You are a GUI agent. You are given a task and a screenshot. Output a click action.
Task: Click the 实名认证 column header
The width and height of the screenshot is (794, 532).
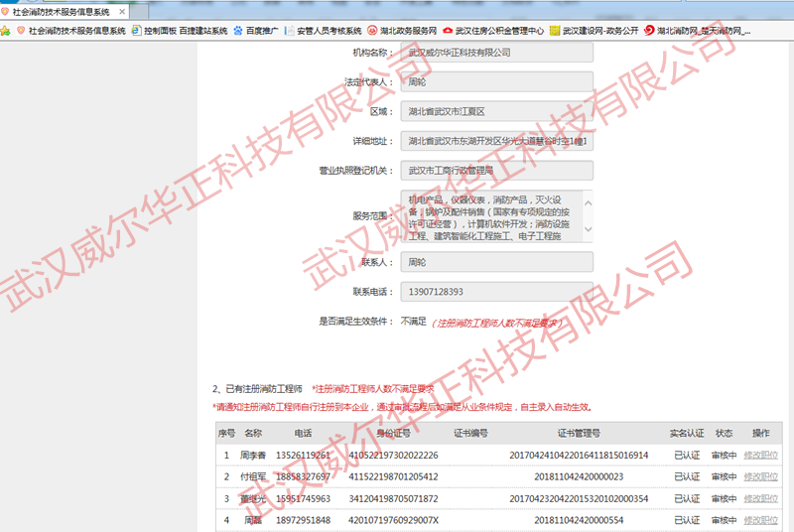[x=687, y=434]
